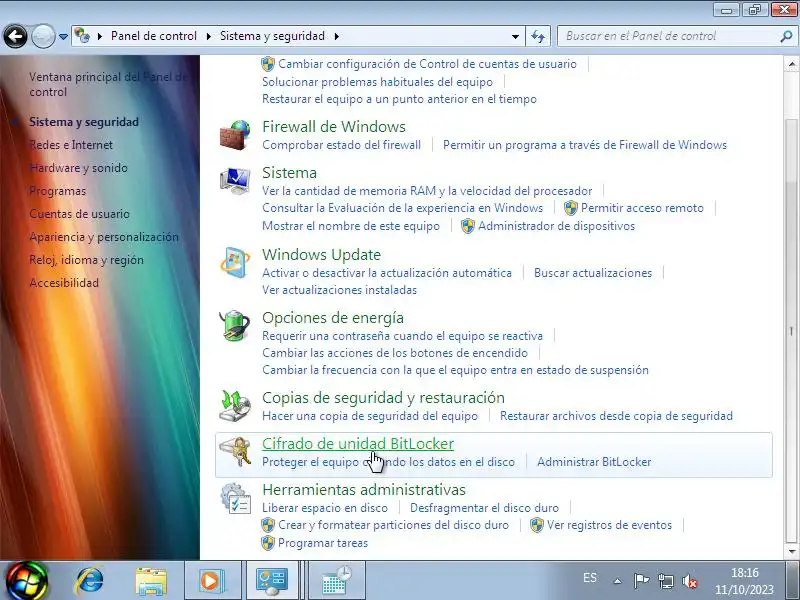Select Accesibilidad in sidebar

click(64, 283)
